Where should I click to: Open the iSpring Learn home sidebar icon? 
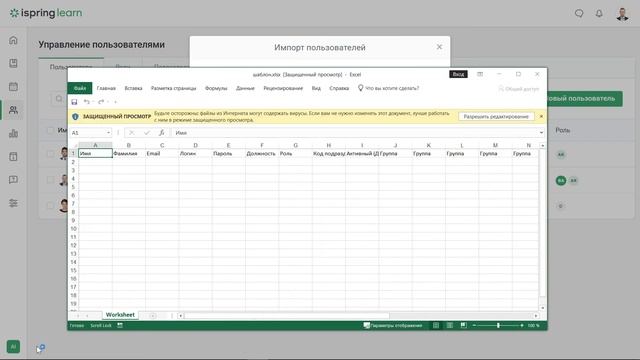(x=13, y=40)
